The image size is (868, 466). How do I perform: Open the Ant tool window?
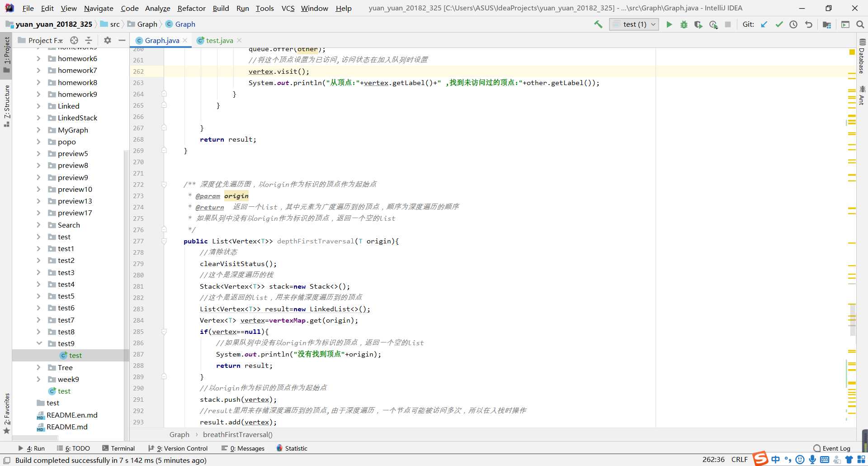click(x=862, y=95)
